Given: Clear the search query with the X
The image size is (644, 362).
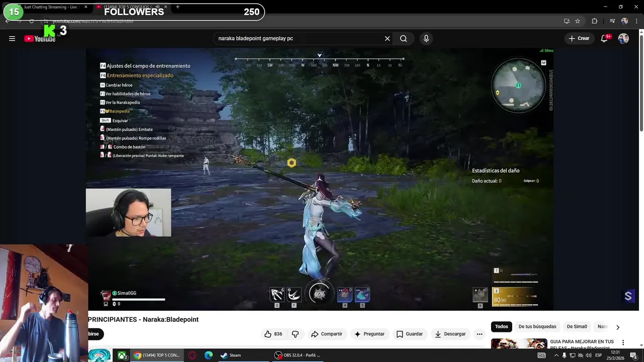Looking at the screenshot, I should (387, 38).
